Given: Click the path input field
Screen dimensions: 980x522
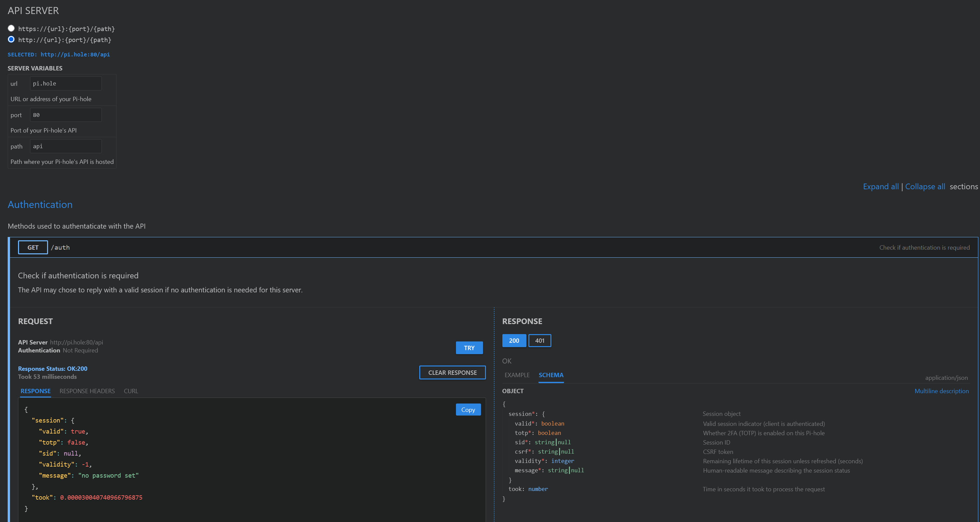Looking at the screenshot, I should (65, 147).
